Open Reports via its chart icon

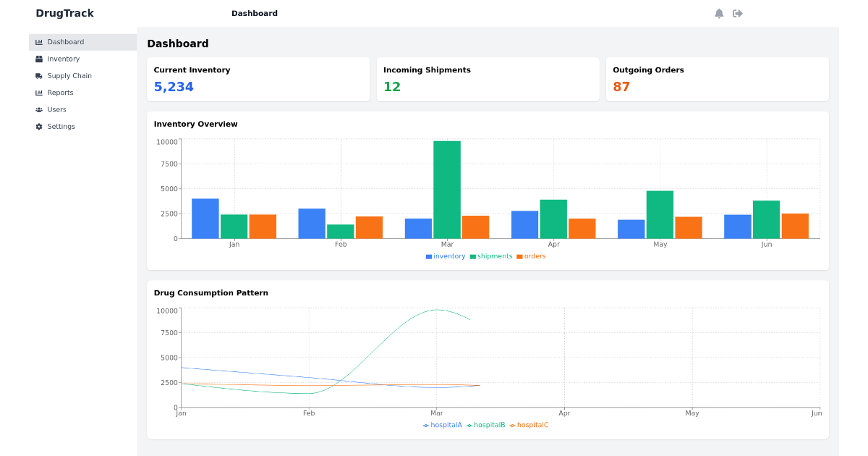point(38,93)
